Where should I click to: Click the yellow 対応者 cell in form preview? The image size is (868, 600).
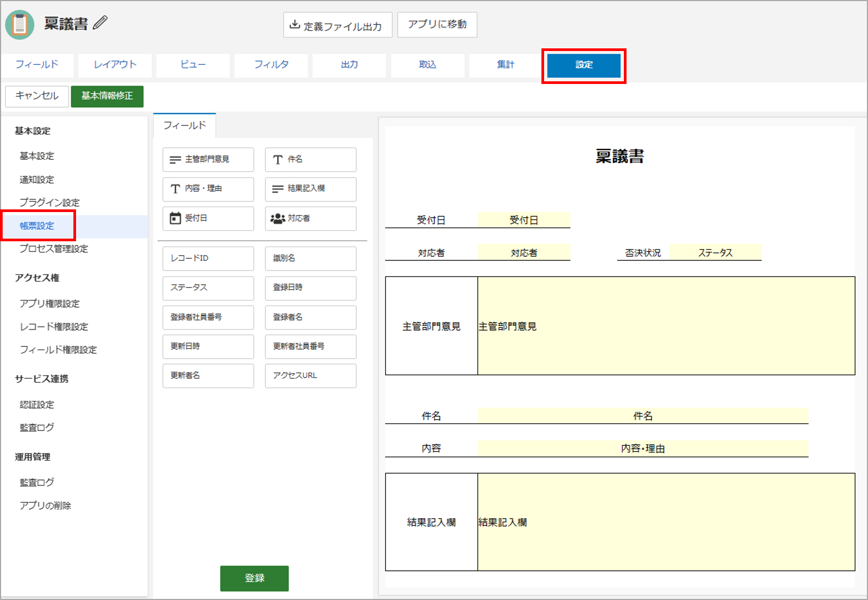(x=524, y=252)
